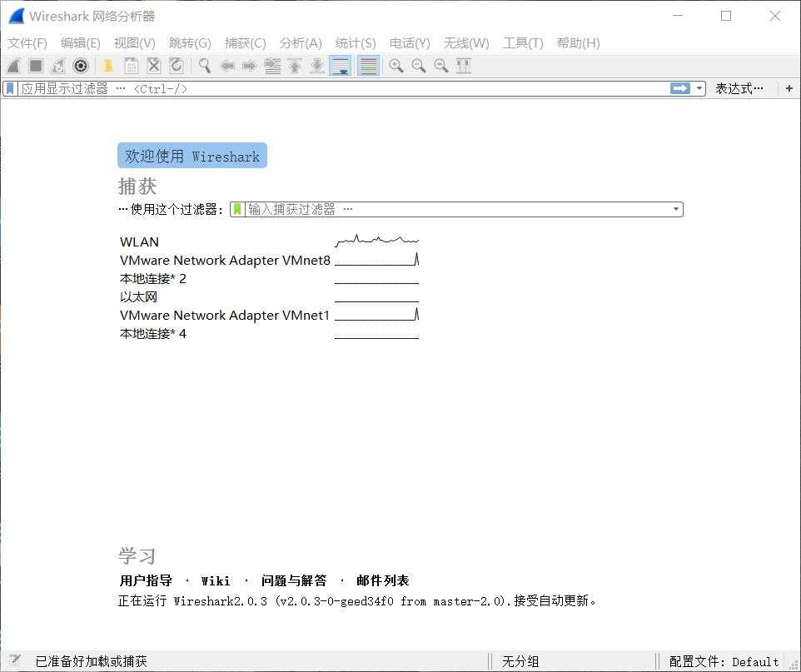Screen dimensions: 801x672
Task: Open the 用户指导 link
Action: pos(146,580)
